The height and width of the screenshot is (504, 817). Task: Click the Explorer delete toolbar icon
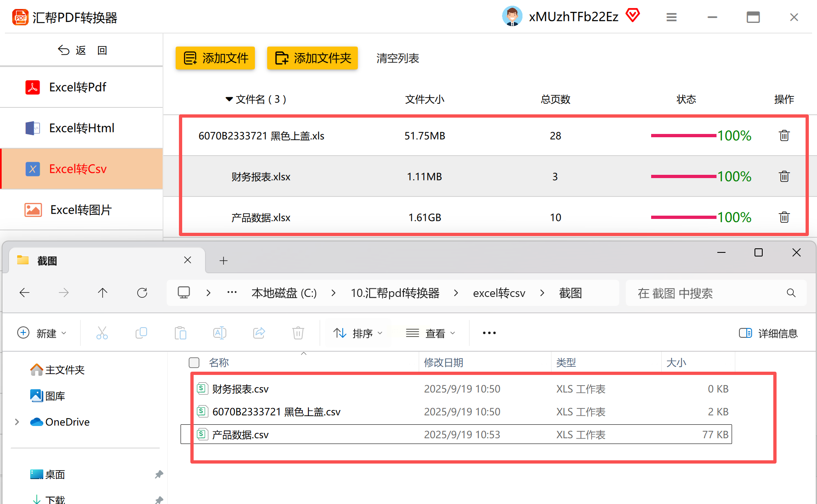pos(298,333)
